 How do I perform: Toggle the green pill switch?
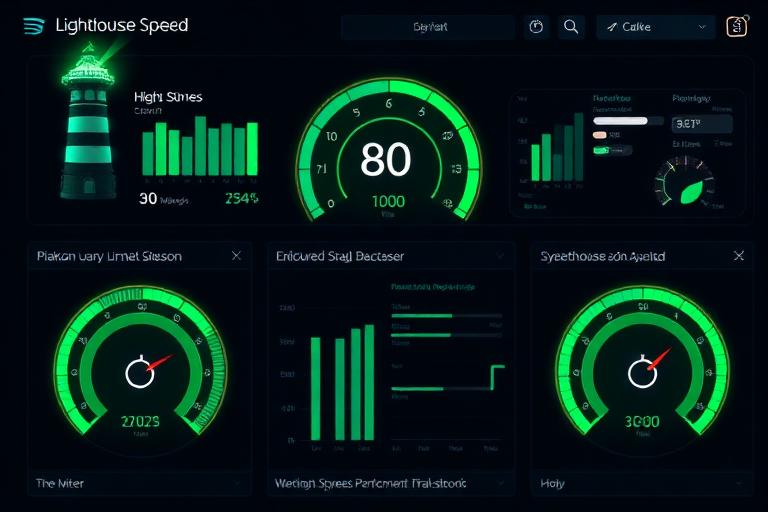[601, 150]
